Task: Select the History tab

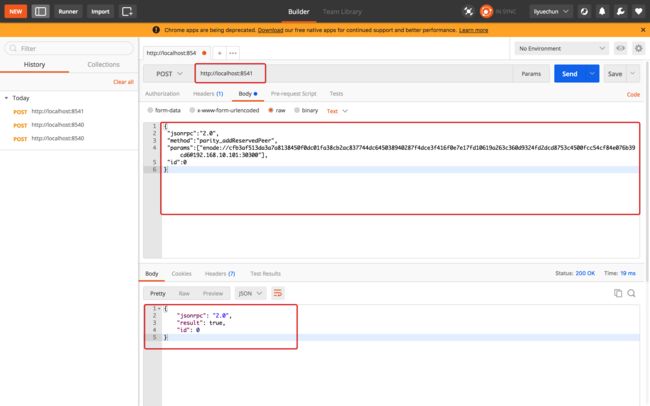Action: tap(34, 65)
